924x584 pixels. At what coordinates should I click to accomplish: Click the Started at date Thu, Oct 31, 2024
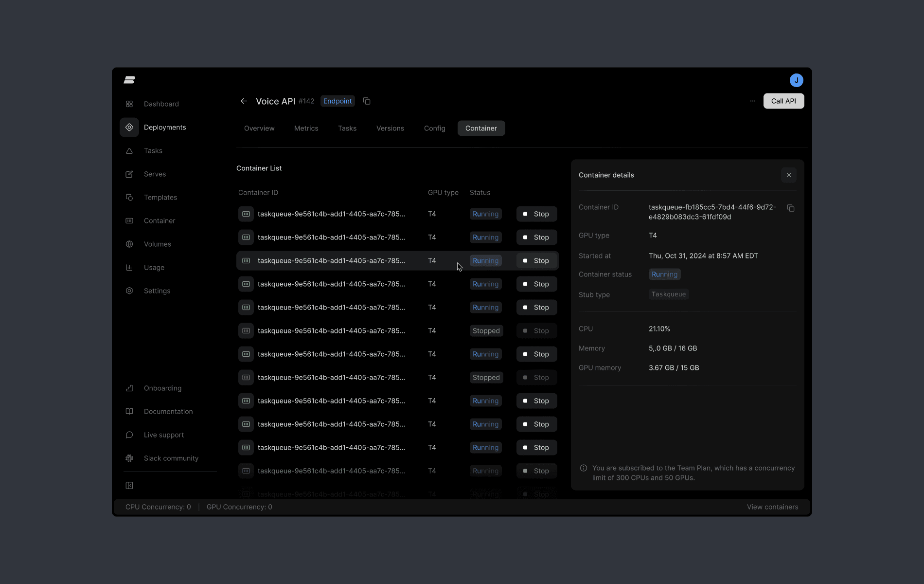click(703, 256)
